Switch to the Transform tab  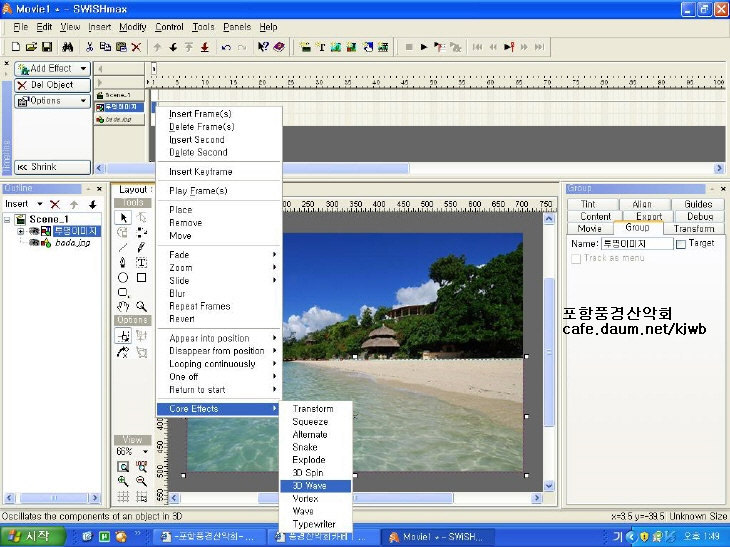point(694,229)
